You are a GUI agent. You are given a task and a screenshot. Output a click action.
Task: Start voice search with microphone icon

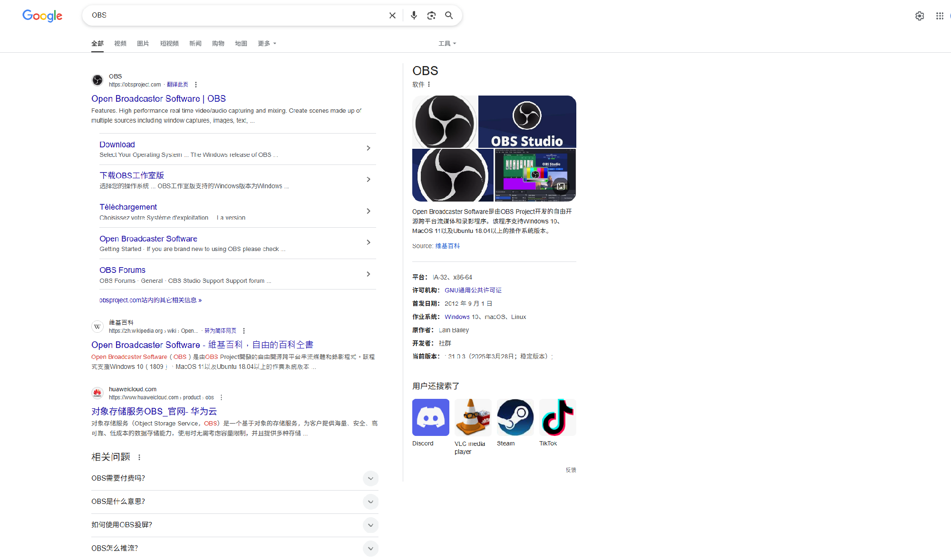tap(414, 16)
